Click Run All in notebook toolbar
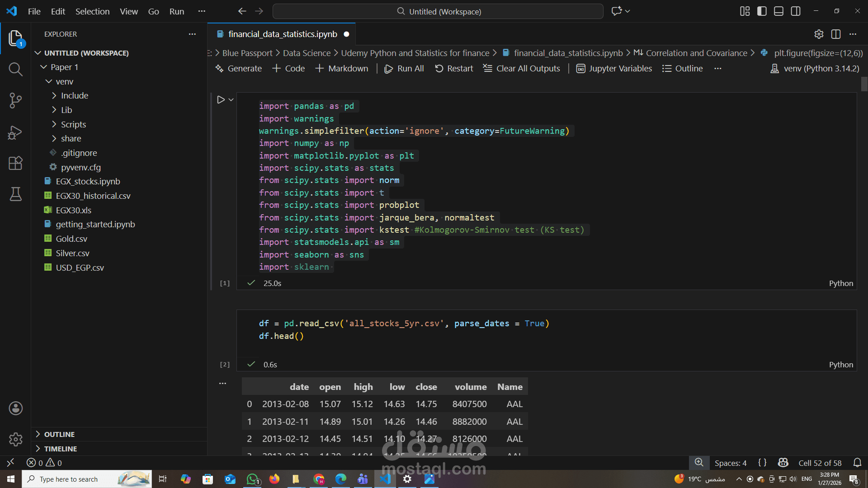This screenshot has height=488, width=868. click(404, 69)
